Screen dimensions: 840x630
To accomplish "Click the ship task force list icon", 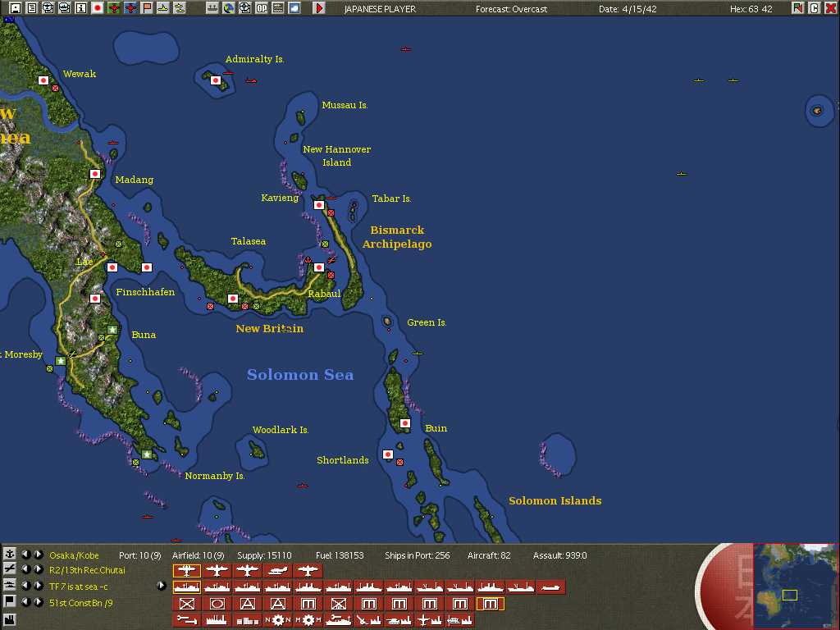I will point(10,586).
